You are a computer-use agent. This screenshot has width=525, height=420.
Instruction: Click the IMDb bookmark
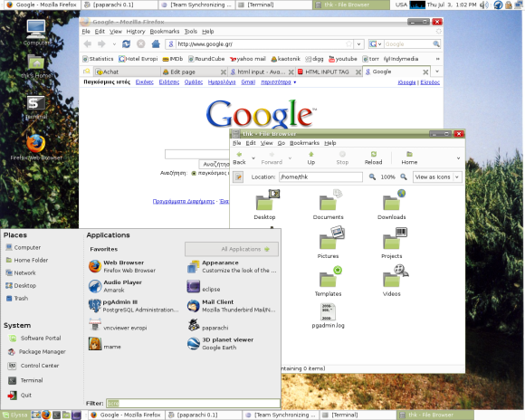pyautogui.click(x=173, y=59)
